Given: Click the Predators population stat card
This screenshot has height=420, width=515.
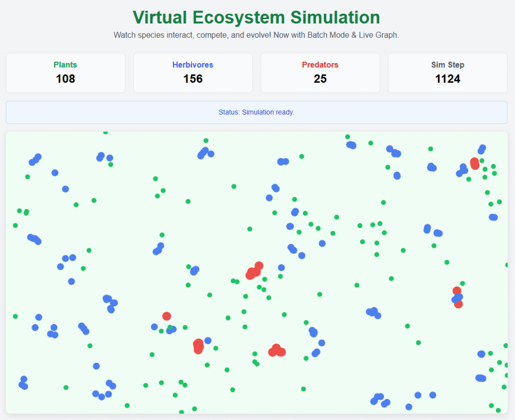Looking at the screenshot, I should [320, 73].
